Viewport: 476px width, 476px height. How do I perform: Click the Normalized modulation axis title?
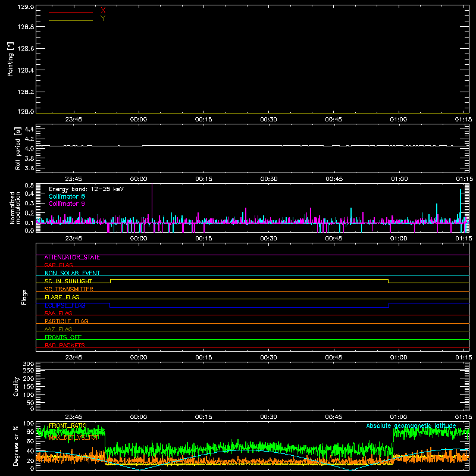[15, 208]
